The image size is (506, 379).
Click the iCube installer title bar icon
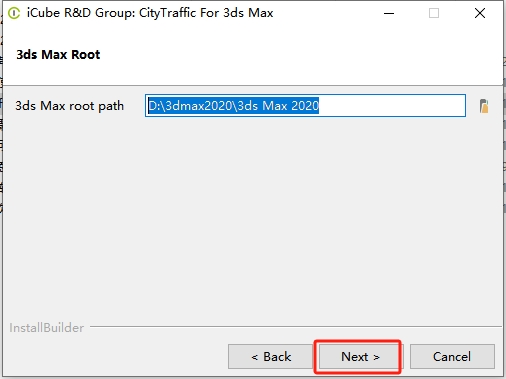coord(14,13)
